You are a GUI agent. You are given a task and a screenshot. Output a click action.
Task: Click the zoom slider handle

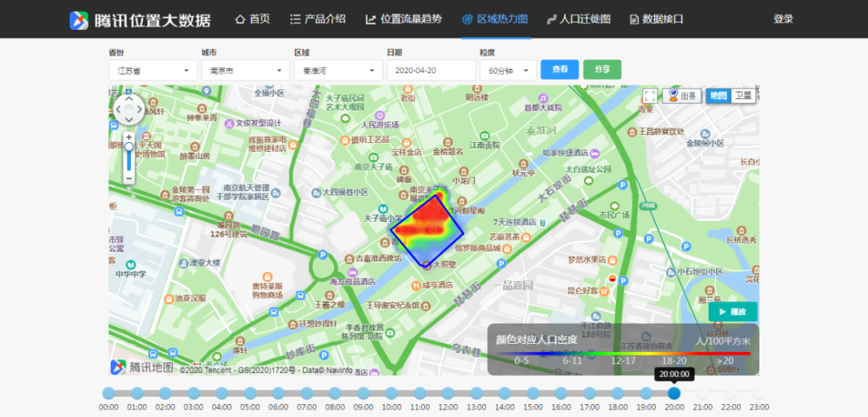click(x=129, y=147)
